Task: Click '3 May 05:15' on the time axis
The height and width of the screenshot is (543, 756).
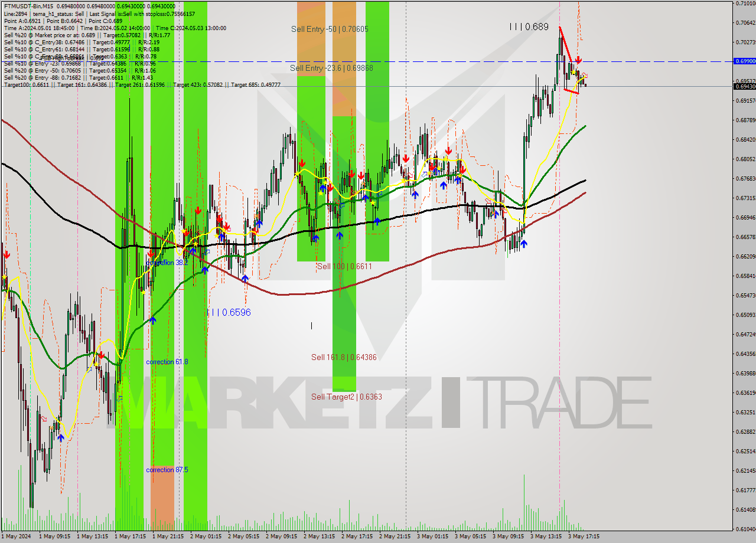Action: pyautogui.click(x=471, y=537)
